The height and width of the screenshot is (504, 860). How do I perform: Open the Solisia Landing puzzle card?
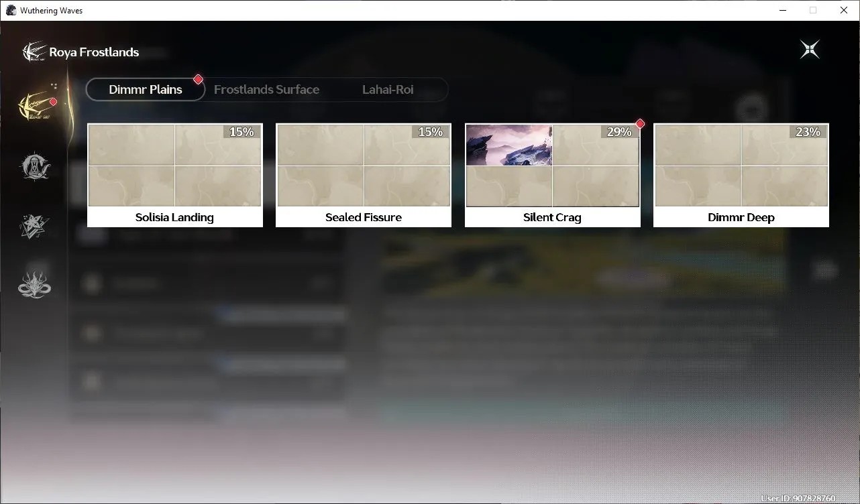click(x=175, y=175)
